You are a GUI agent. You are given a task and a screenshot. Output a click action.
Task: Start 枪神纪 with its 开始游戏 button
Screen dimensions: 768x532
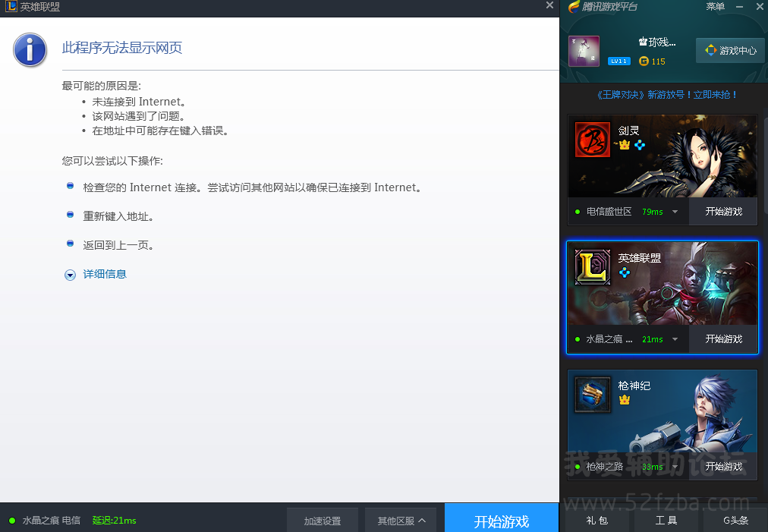723,467
